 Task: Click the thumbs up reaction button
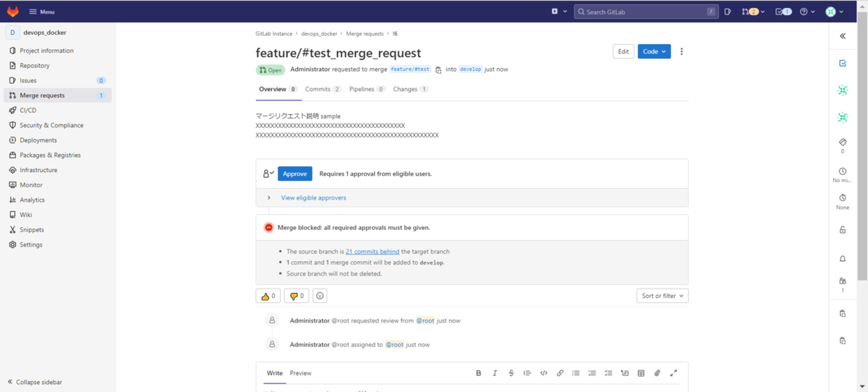268,296
